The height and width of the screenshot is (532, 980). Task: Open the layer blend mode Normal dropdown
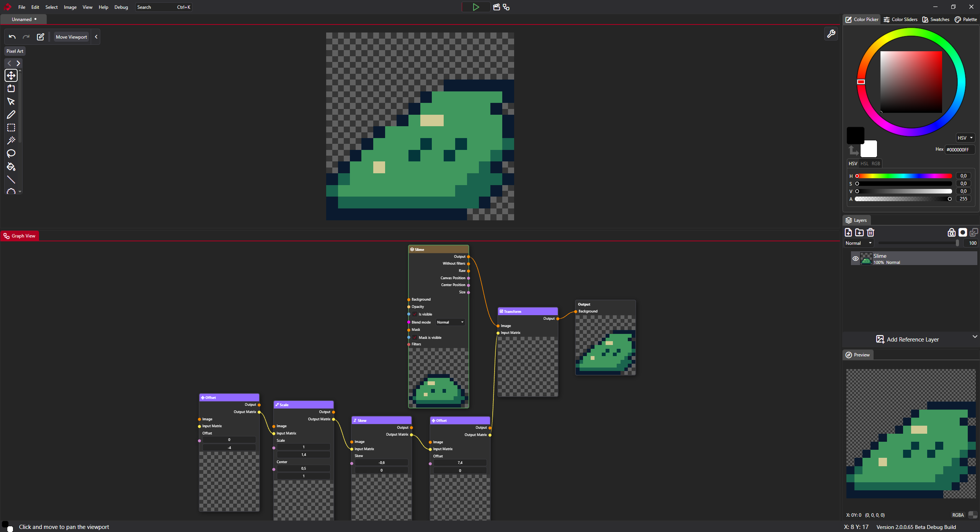point(859,243)
